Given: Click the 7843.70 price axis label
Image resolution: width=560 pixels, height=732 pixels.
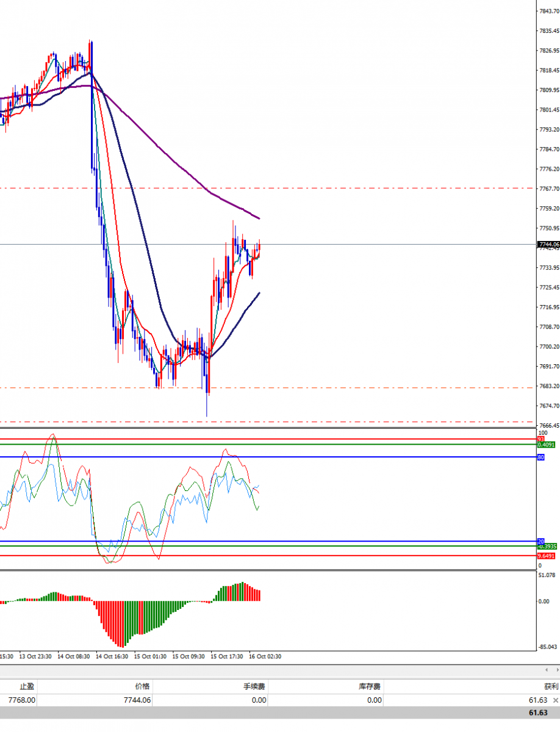Looking at the screenshot, I should click(549, 11).
